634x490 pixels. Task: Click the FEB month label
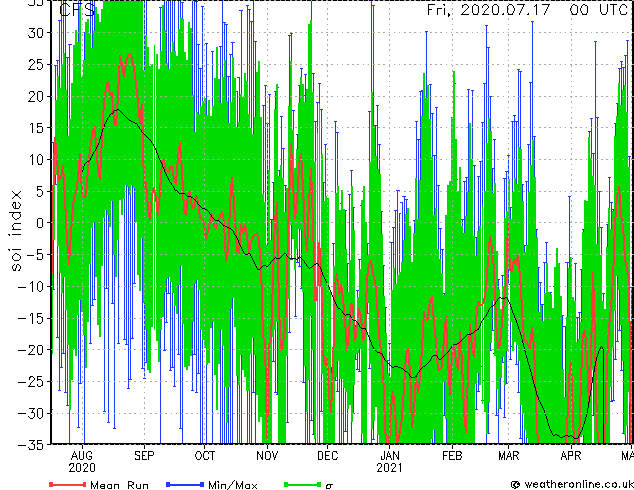[x=452, y=456]
